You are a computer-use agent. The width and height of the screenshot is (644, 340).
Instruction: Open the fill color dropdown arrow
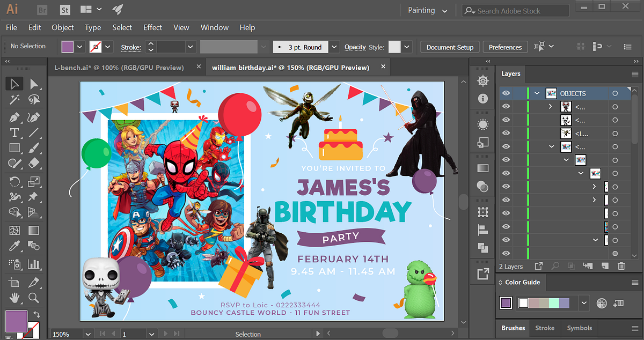coord(80,47)
